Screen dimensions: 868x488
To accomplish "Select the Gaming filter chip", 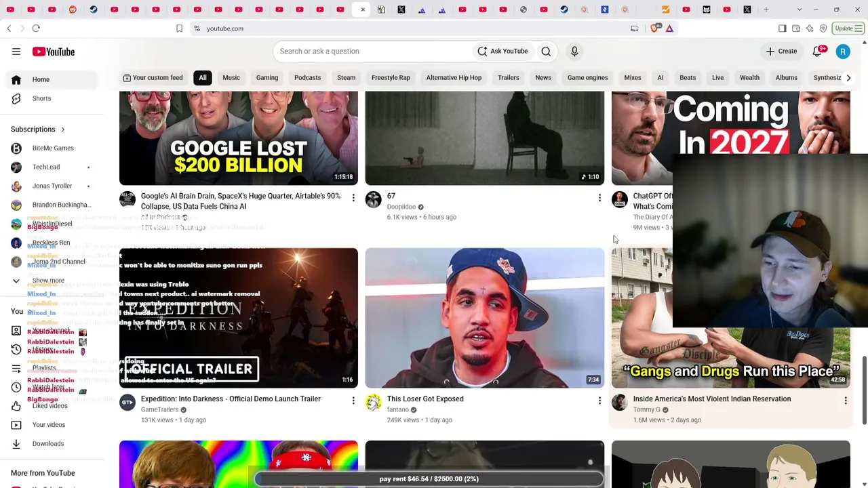I will pyautogui.click(x=267, y=77).
